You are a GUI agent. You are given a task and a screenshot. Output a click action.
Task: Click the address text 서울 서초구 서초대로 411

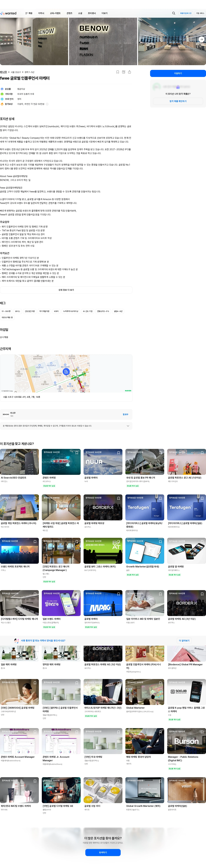pyautogui.click(x=21, y=397)
